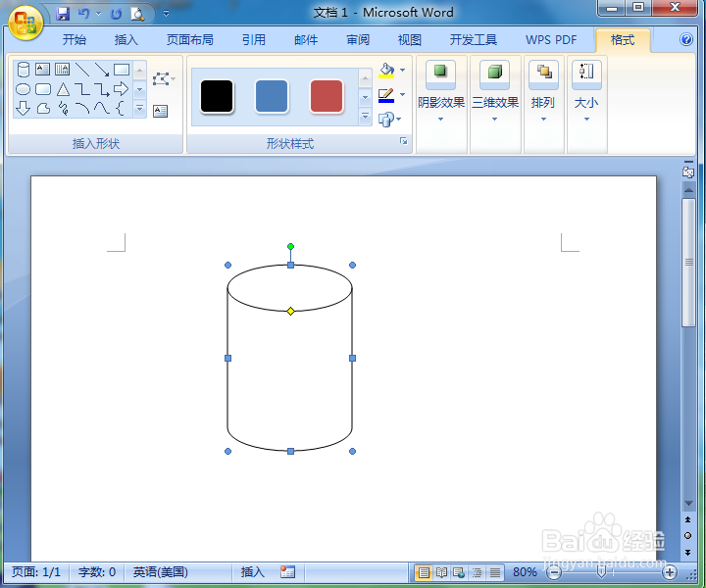Expand the shape styles gallery more button
This screenshot has height=588, width=706.
(365, 117)
